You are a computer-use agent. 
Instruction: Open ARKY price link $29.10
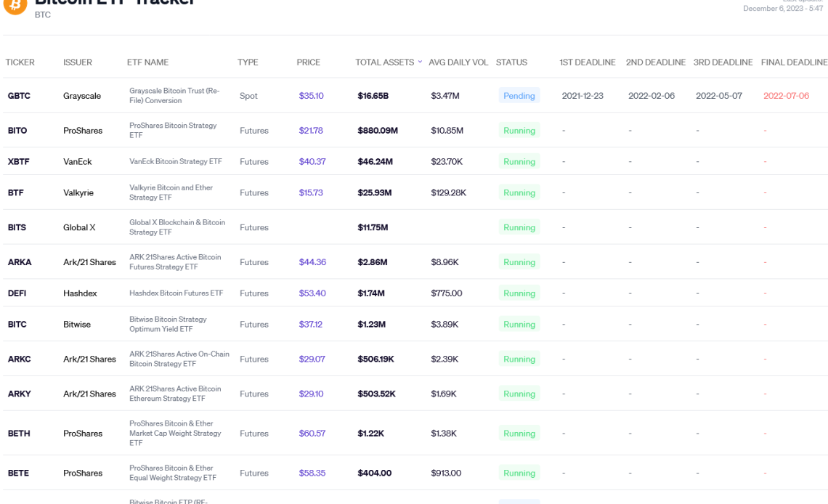point(311,394)
